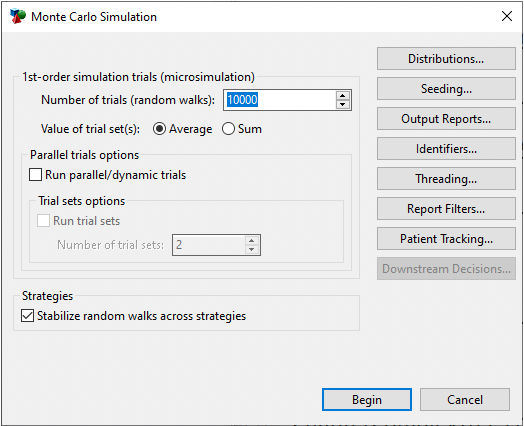Screen dimensions: 524x426
Task: Select the Sum radio button
Action: pyautogui.click(x=228, y=129)
